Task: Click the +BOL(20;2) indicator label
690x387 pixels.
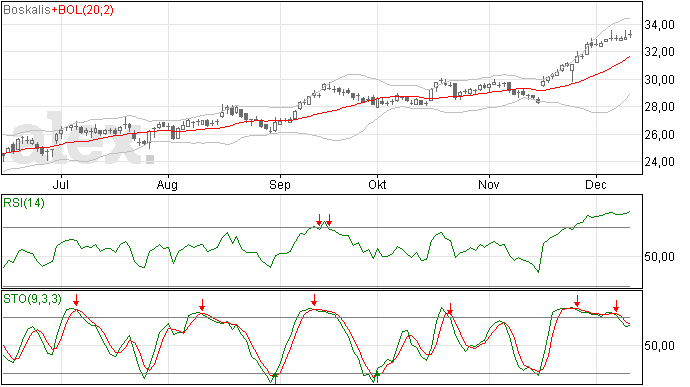Action: point(82,10)
